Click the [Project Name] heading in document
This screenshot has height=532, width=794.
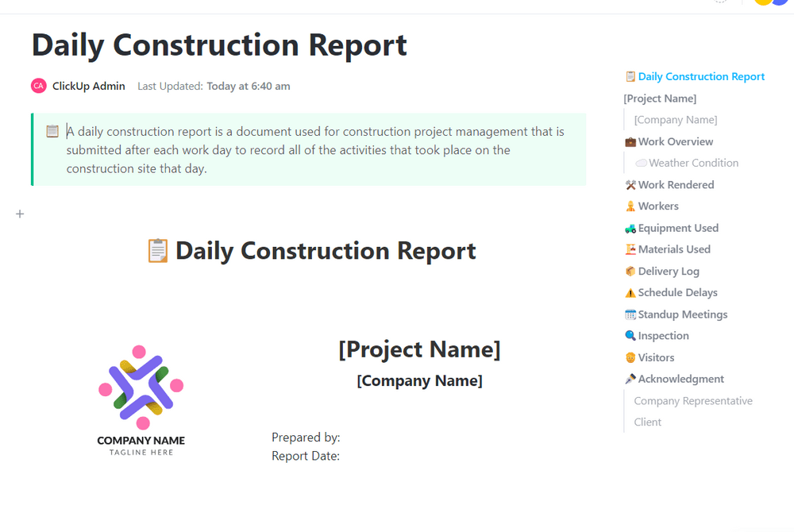tap(419, 349)
